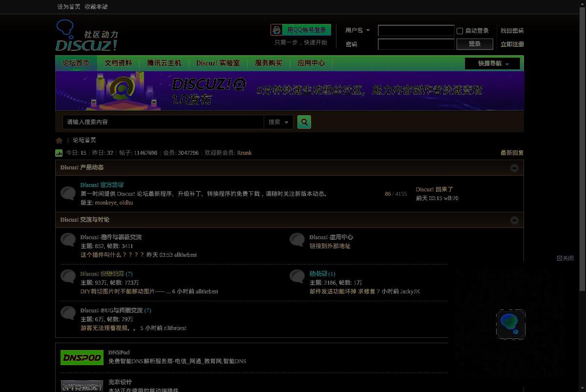The height and width of the screenshot is (392, 586).
Task: Open the 腾讯云主机 nav tab
Action: click(x=164, y=63)
